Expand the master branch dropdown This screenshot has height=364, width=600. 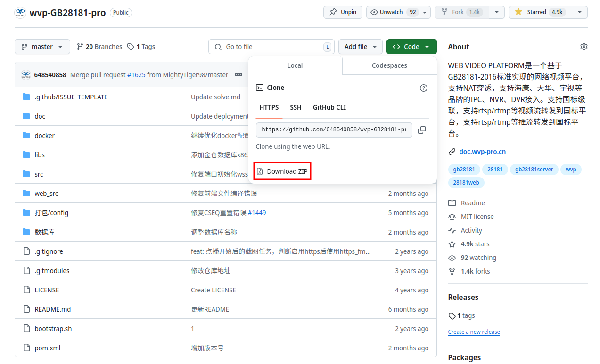click(x=42, y=47)
